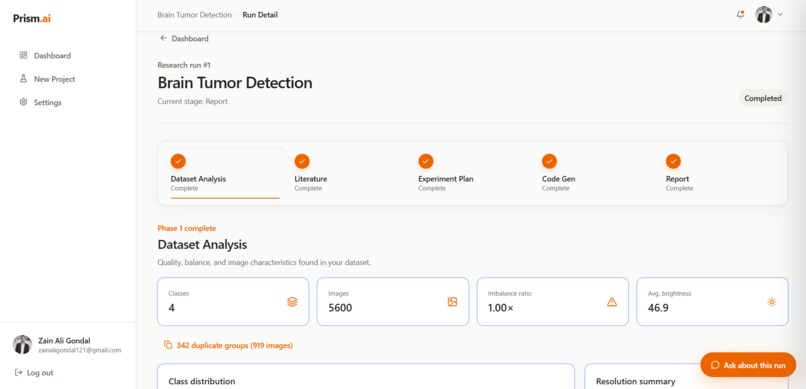Viewport: 806px width, 389px height.
Task: Open the user avatar in top bar
Action: pyautogui.click(x=763, y=14)
